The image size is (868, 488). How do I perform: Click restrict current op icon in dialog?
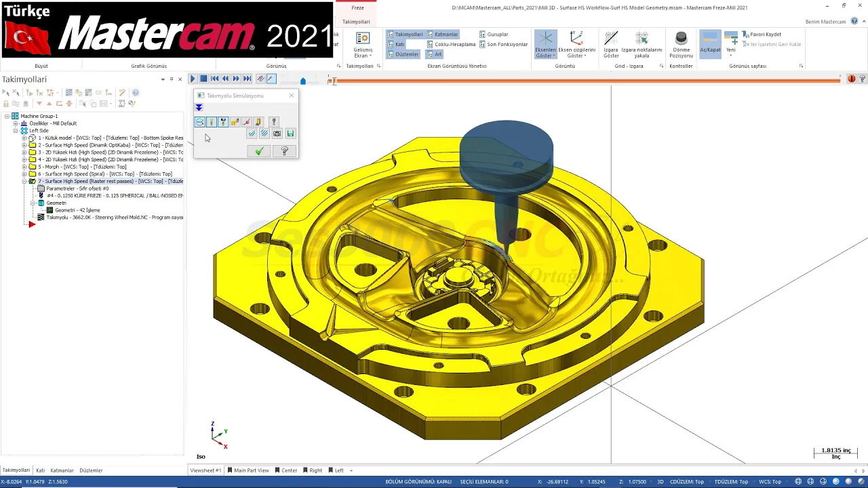pos(264,134)
